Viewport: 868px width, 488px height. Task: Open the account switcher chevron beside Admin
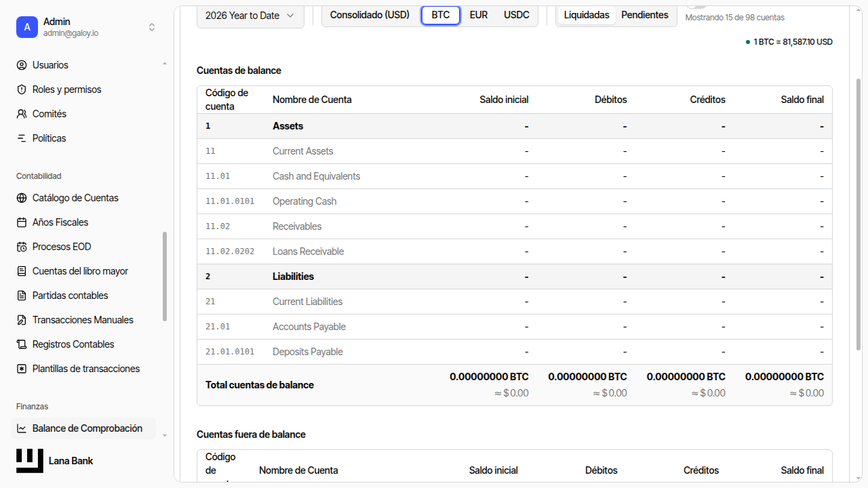click(152, 27)
